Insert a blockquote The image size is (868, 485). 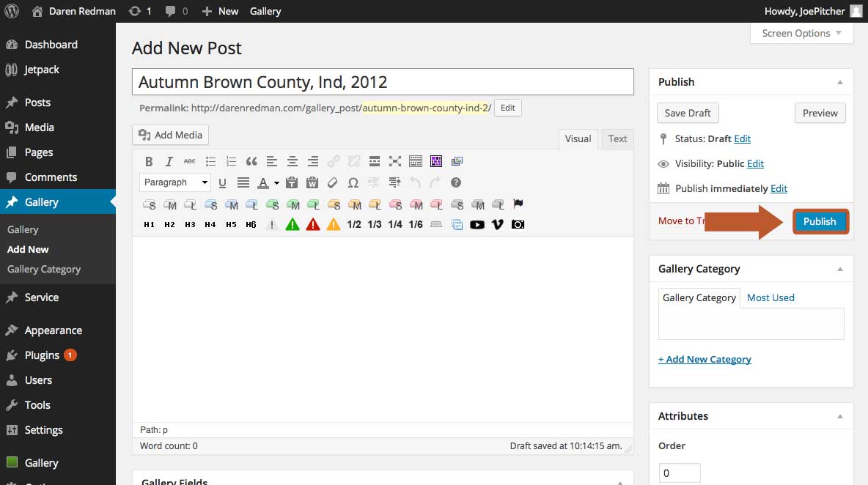pyautogui.click(x=251, y=161)
